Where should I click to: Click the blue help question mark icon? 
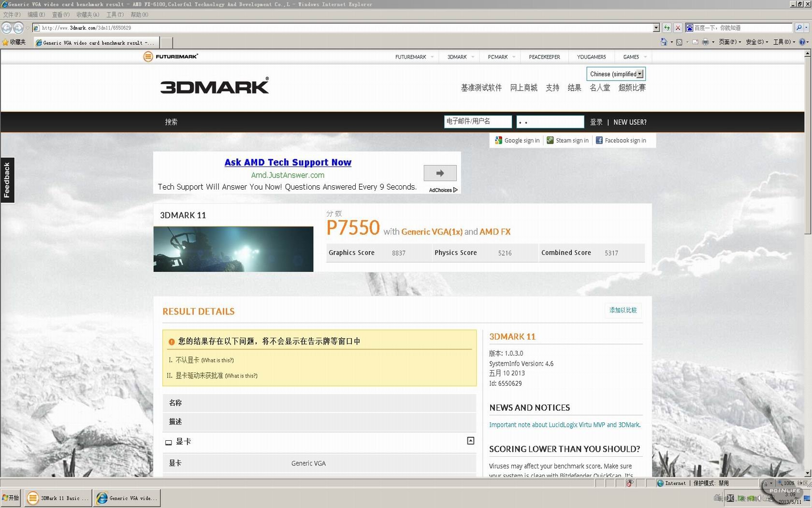802,42
